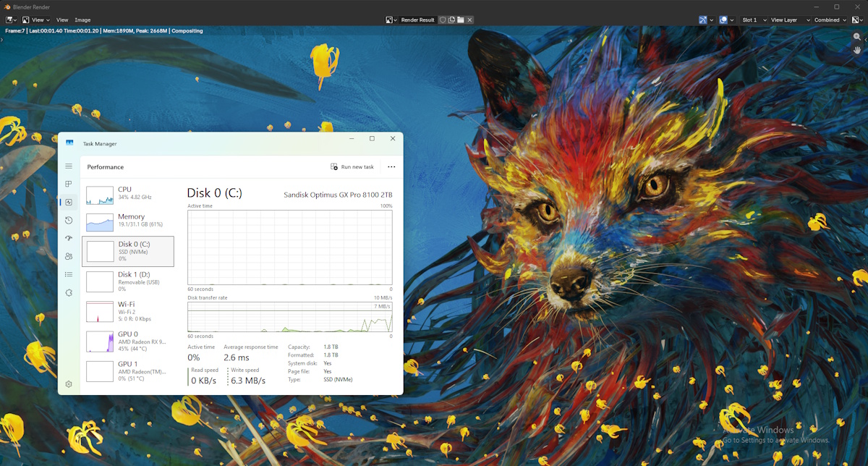This screenshot has width=868, height=466.
Task: Open App history page in Task Manager
Action: pos(69,220)
